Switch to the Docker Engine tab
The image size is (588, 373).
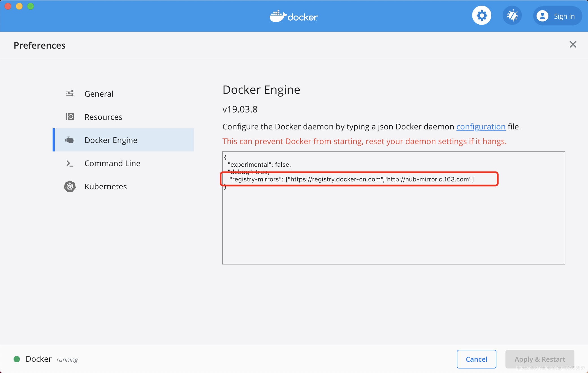[123, 140]
